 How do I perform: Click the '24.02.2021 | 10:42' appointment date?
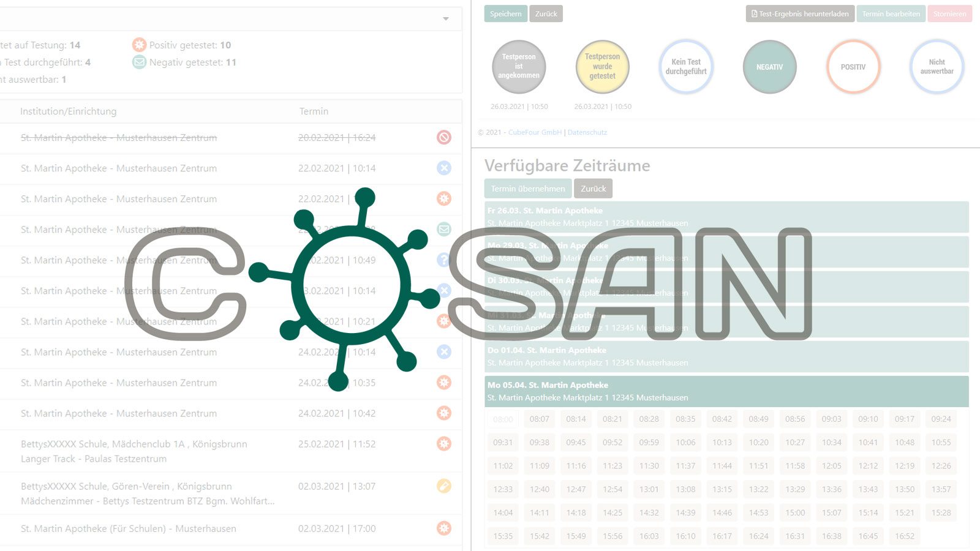point(337,413)
